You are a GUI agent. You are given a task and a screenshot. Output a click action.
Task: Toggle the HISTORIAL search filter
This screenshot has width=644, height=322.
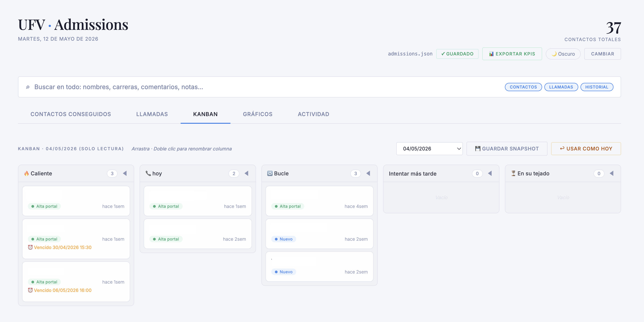click(596, 87)
